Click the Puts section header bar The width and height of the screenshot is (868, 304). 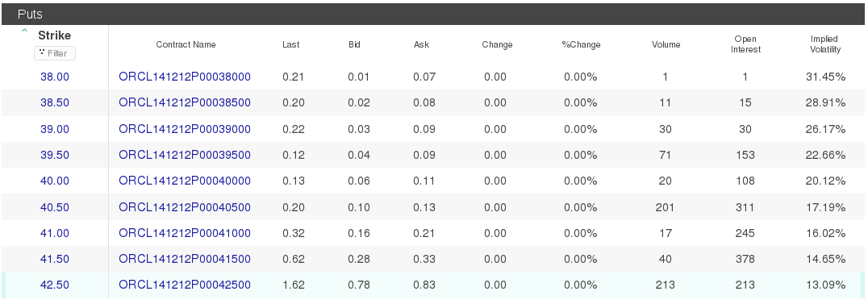tap(434, 14)
